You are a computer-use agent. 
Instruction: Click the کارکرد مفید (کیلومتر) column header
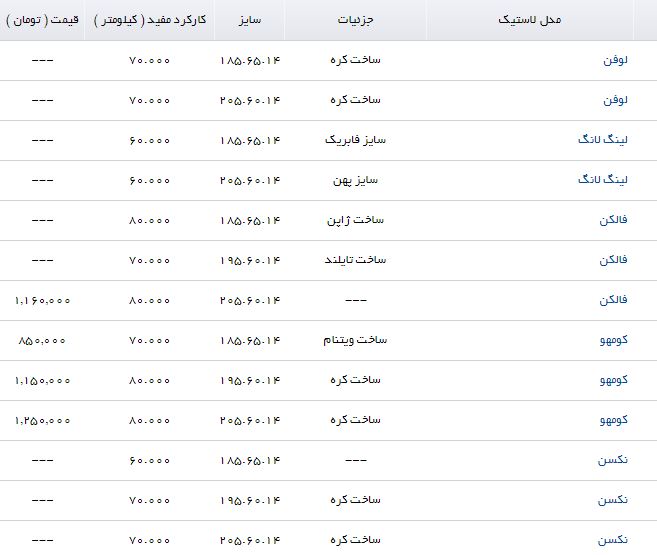[150, 20]
